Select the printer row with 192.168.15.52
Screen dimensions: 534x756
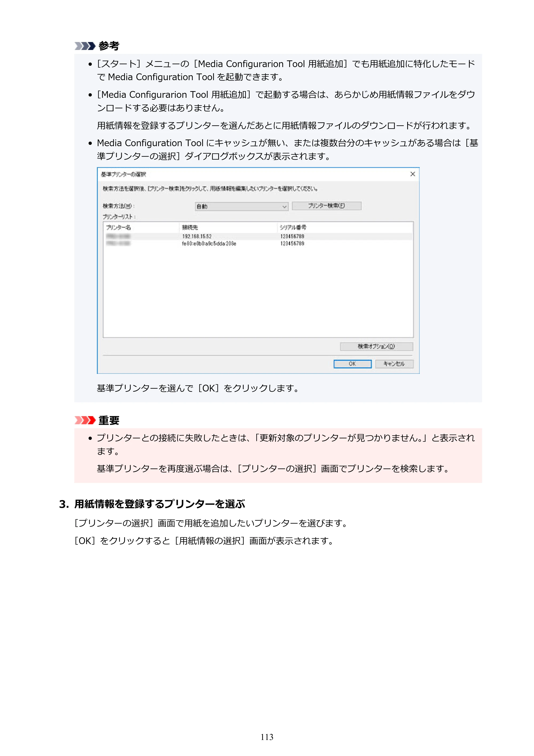258,237
